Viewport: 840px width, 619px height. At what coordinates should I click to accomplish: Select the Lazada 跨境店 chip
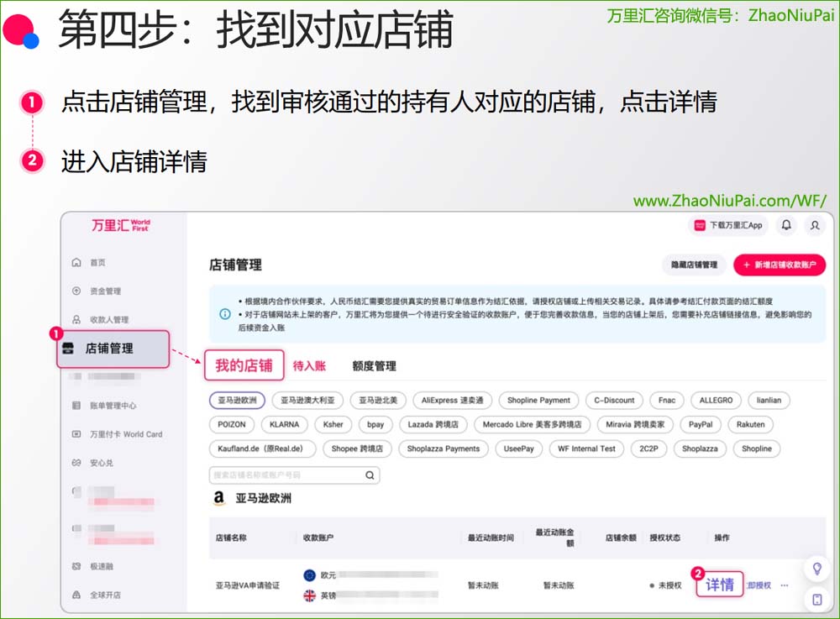[x=433, y=424]
